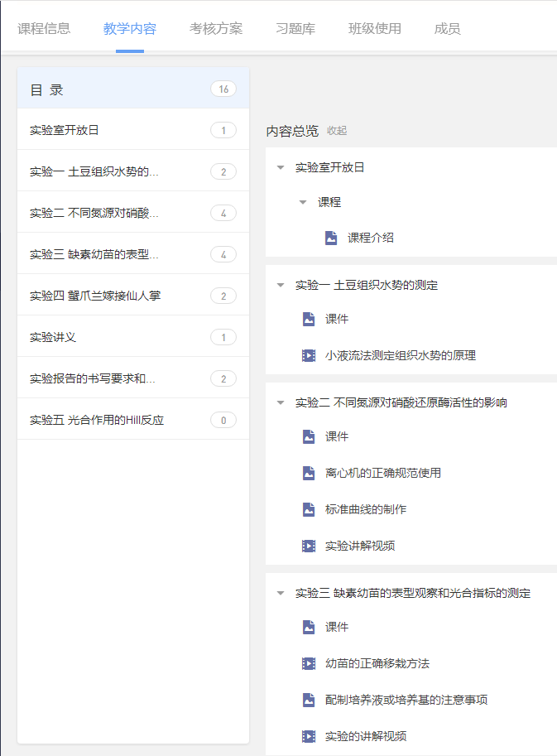
Task: Open 实验五 光合作用的Hill反应 in catalog
Action: (x=97, y=420)
